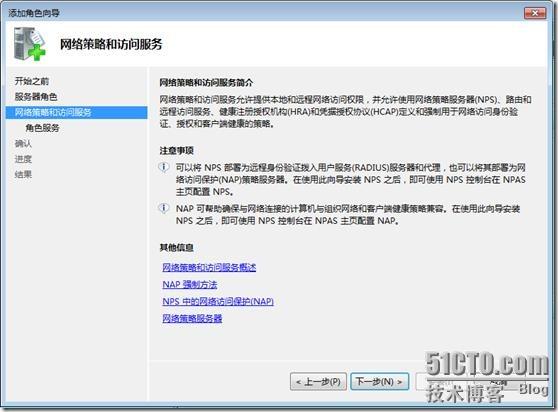Click the server role wizard header icon
This screenshot has height=412, width=558.
[30, 44]
